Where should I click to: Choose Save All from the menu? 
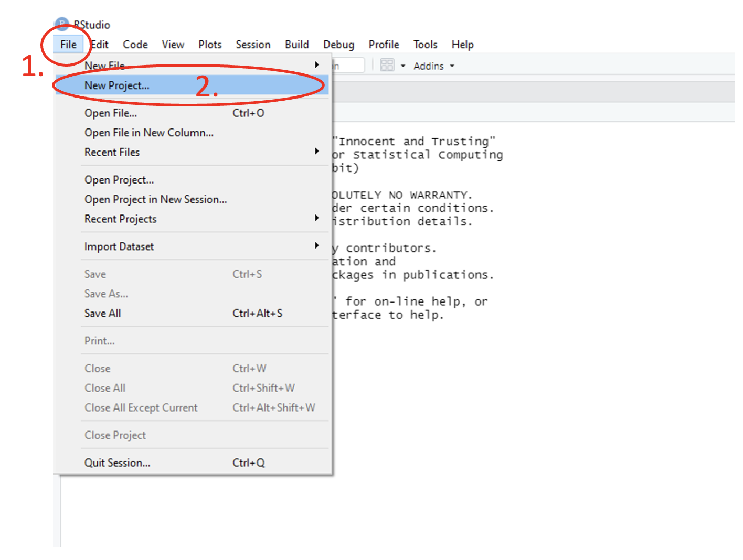click(192, 313)
